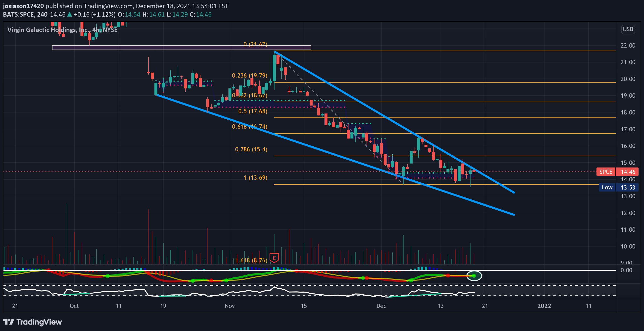644x331 pixels.
Task: Click the green circled indicator dot
Action: 474,276
